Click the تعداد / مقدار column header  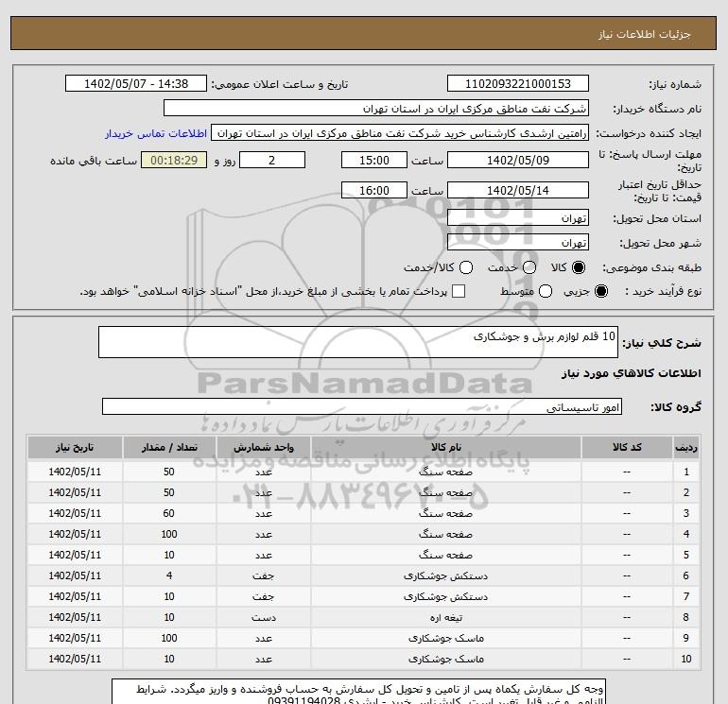(169, 447)
